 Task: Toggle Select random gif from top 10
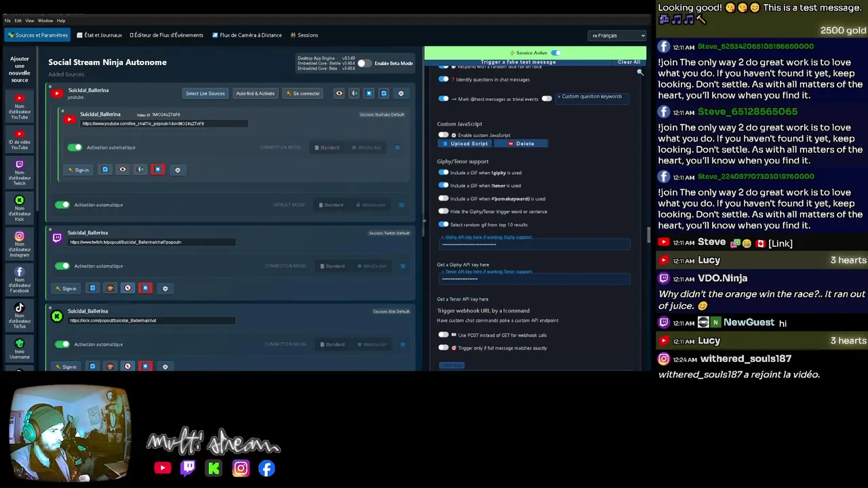[x=443, y=224]
